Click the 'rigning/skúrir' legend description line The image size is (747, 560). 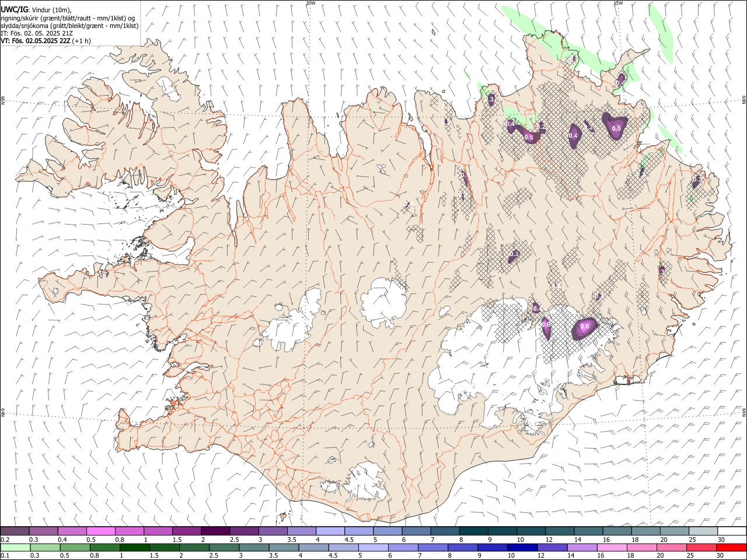(68, 17)
